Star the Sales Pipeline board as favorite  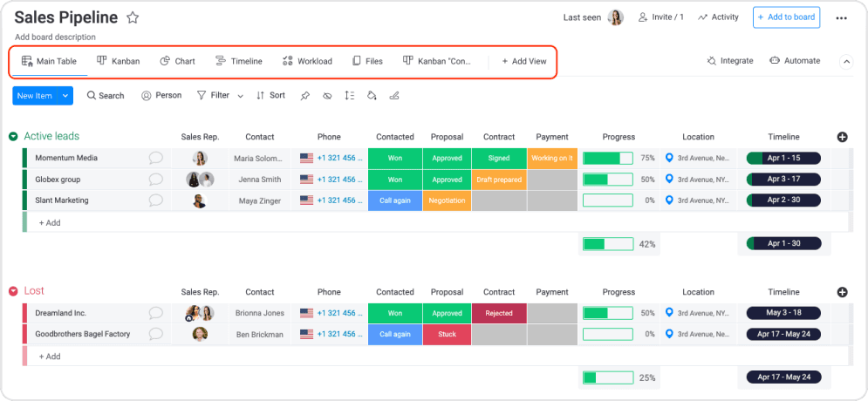133,17
